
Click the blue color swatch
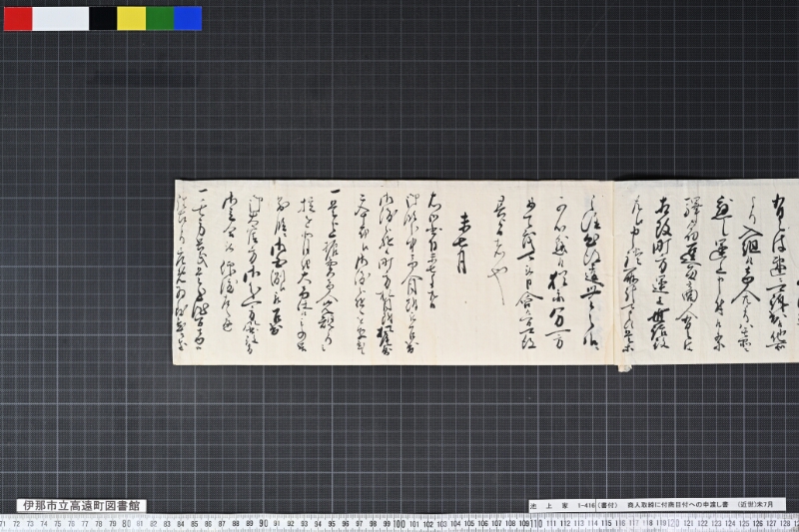coord(188,18)
